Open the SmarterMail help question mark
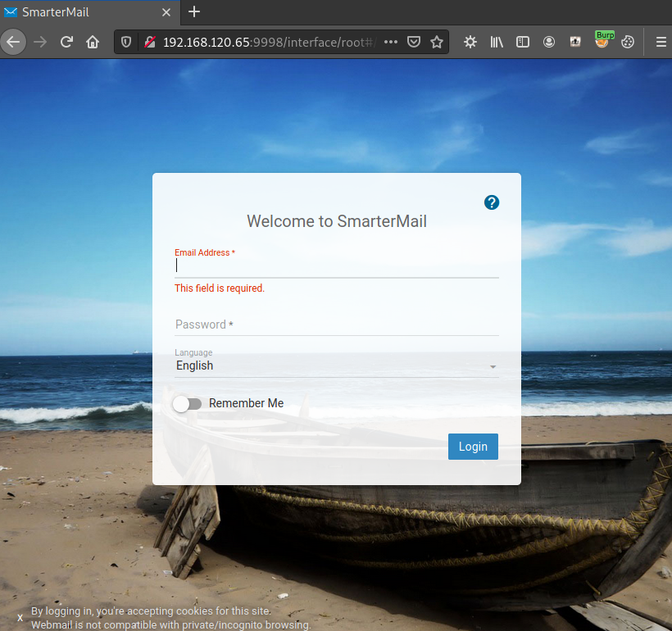Viewport: 672px width, 631px height. point(492,202)
